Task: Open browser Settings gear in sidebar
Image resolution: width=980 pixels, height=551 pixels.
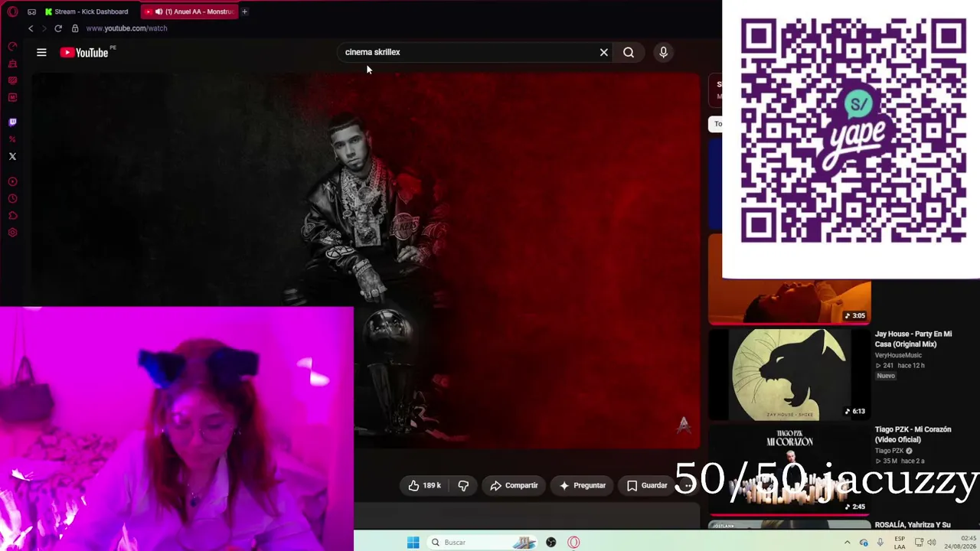Action: 12,233
